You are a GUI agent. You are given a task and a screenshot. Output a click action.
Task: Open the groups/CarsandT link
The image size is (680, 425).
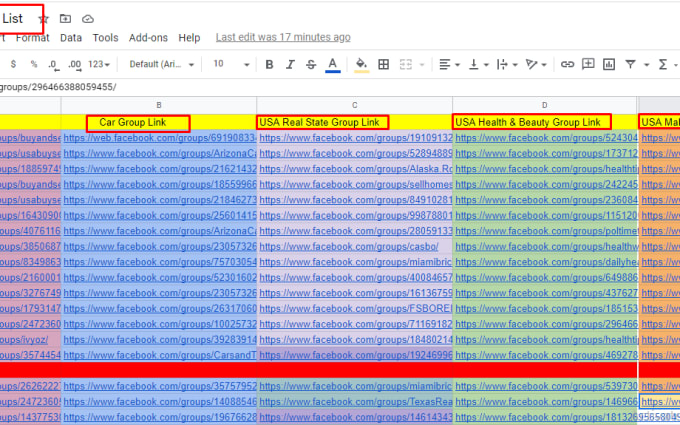160,355
